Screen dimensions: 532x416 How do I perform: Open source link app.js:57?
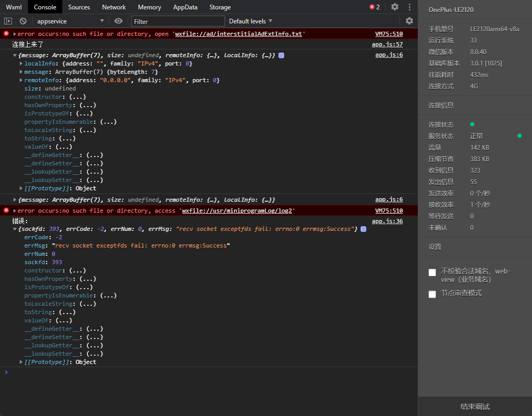[x=387, y=44]
